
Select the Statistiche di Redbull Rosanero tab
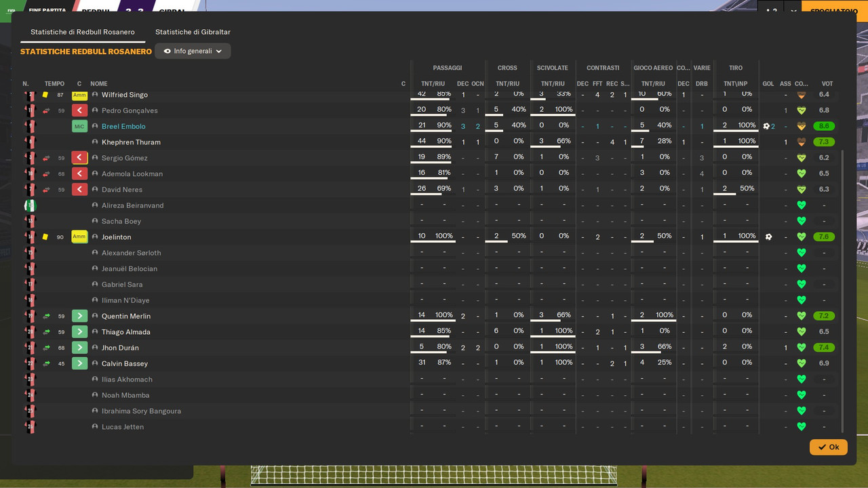(x=83, y=32)
